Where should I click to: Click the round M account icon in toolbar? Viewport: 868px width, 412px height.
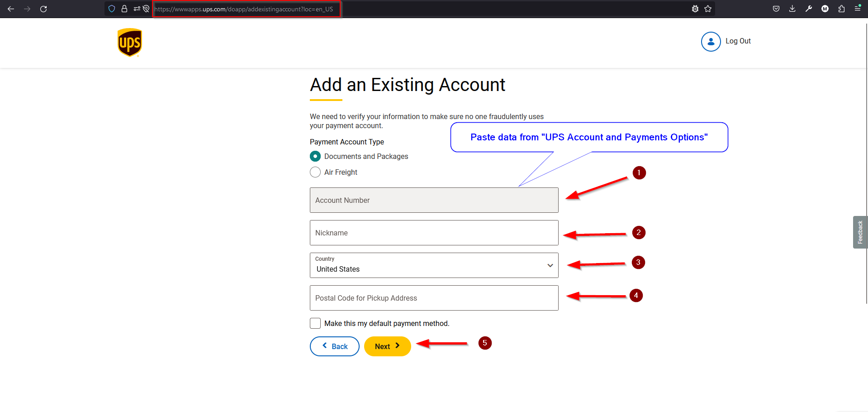click(825, 9)
